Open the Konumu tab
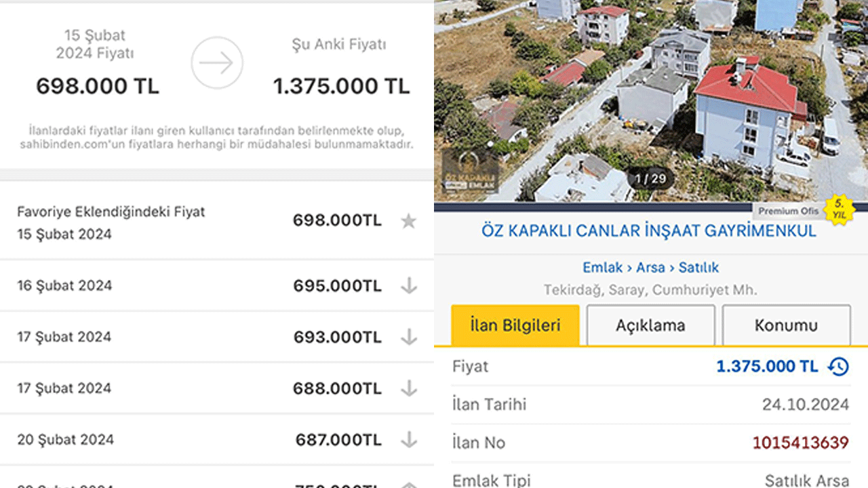This screenshot has width=868, height=488. 786,325
